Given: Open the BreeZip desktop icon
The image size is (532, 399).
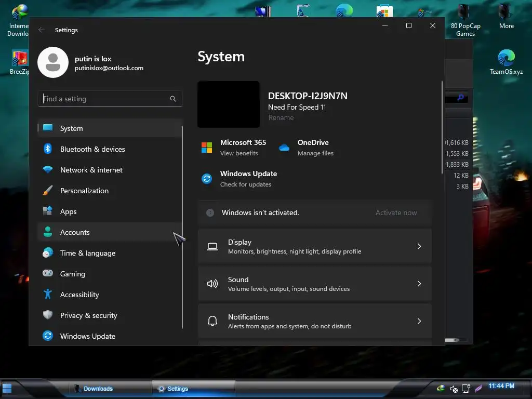Looking at the screenshot, I should click(x=19, y=62).
